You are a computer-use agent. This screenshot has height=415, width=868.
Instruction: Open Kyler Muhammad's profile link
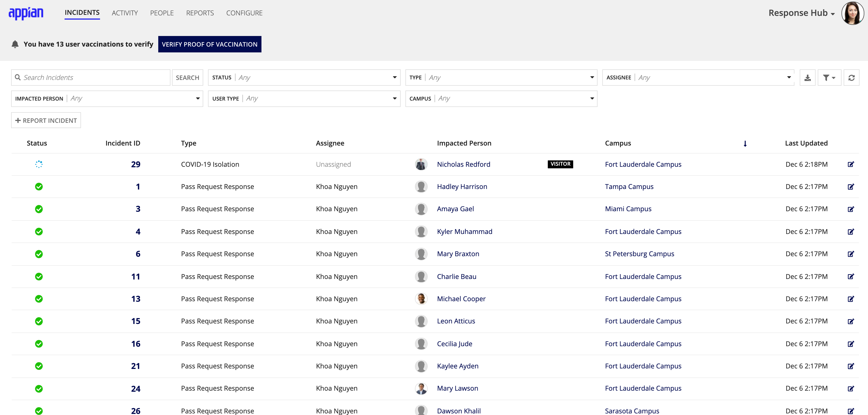464,232
